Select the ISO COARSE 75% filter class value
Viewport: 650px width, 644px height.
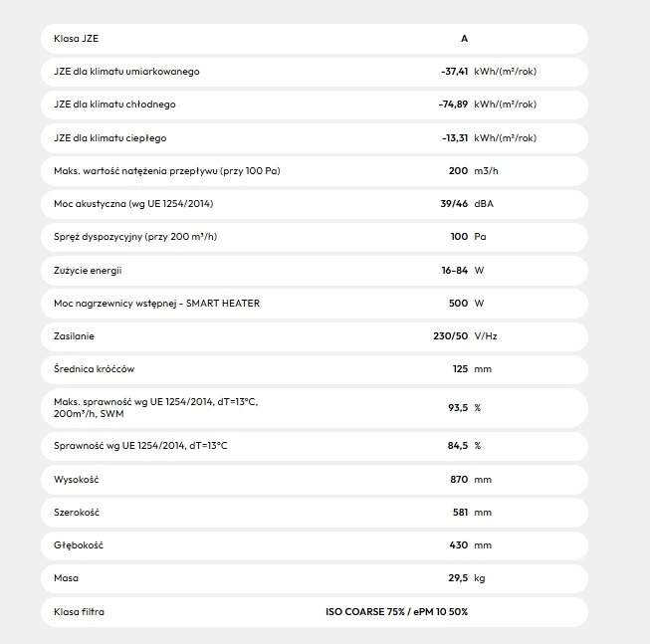click(x=396, y=611)
